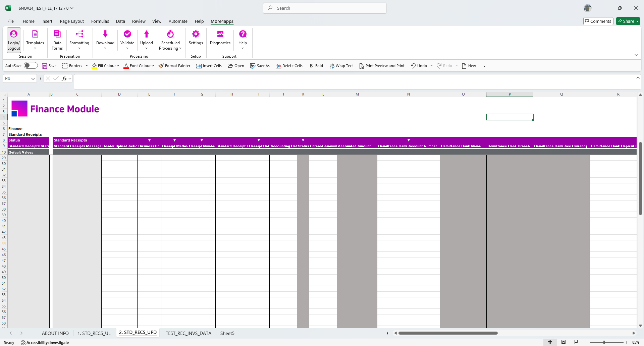Create a New workbook
644x346 pixels.
[469, 66]
